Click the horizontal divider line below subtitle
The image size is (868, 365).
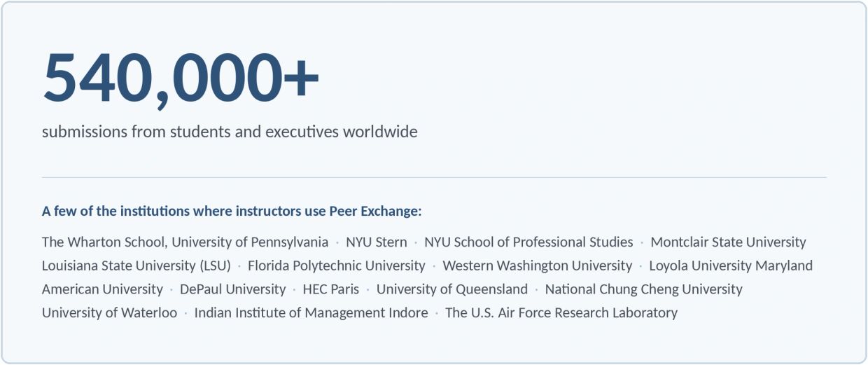click(x=434, y=177)
